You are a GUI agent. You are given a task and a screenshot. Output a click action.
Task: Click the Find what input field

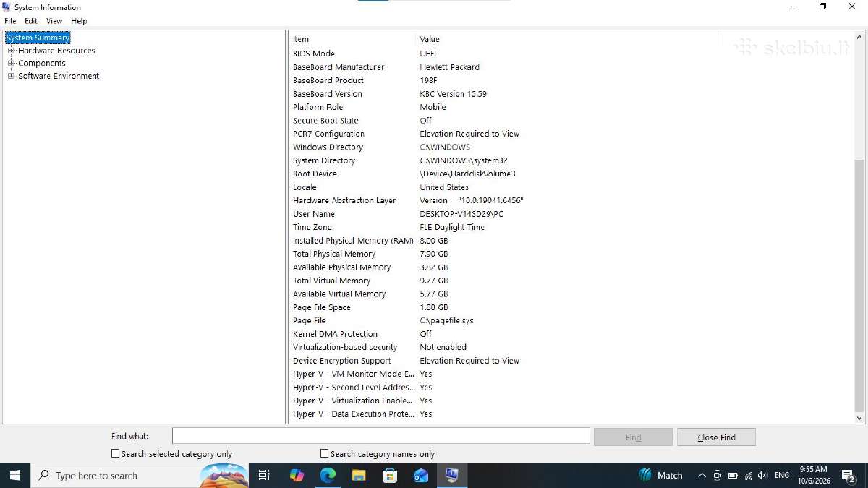tap(381, 436)
